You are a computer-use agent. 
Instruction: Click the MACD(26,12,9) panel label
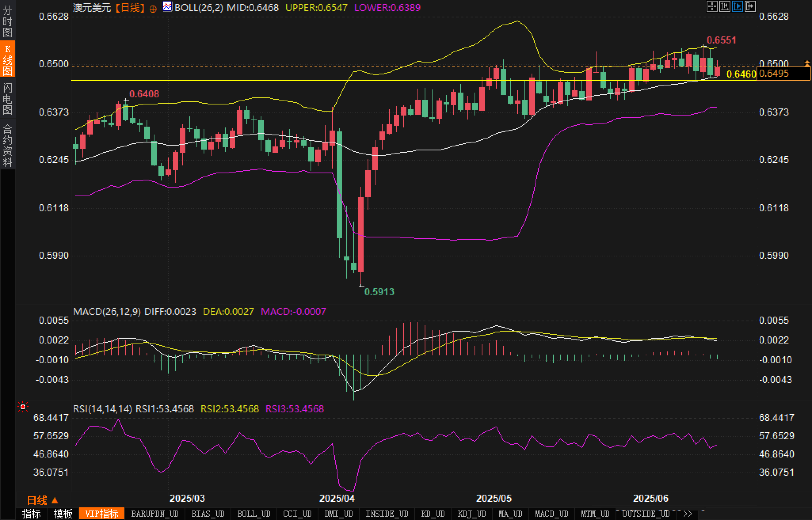point(107,311)
